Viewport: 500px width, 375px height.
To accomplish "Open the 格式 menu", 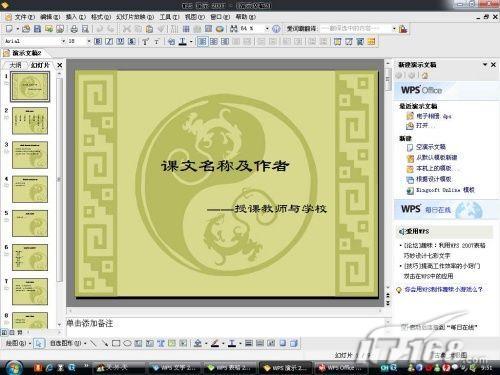I will click(x=101, y=17).
